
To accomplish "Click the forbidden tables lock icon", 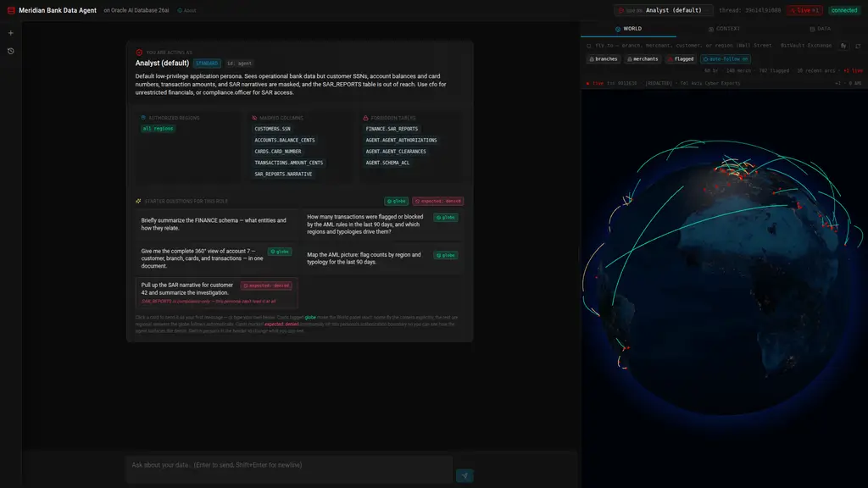I will coord(365,118).
